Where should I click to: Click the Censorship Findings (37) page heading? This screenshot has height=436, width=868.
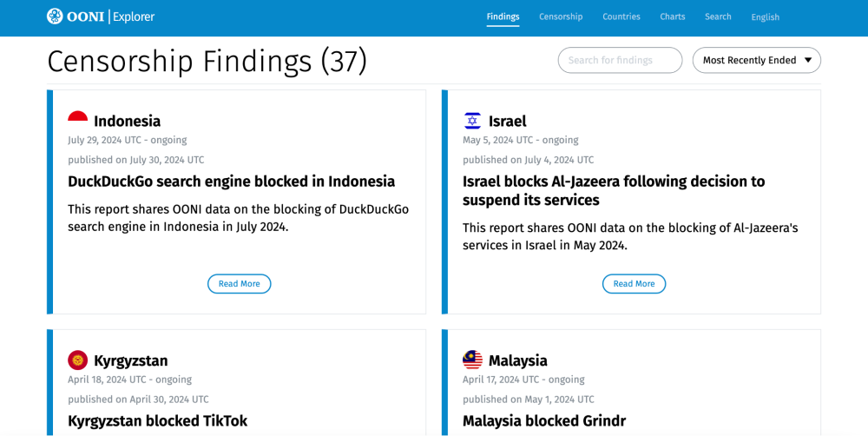pyautogui.click(x=207, y=61)
